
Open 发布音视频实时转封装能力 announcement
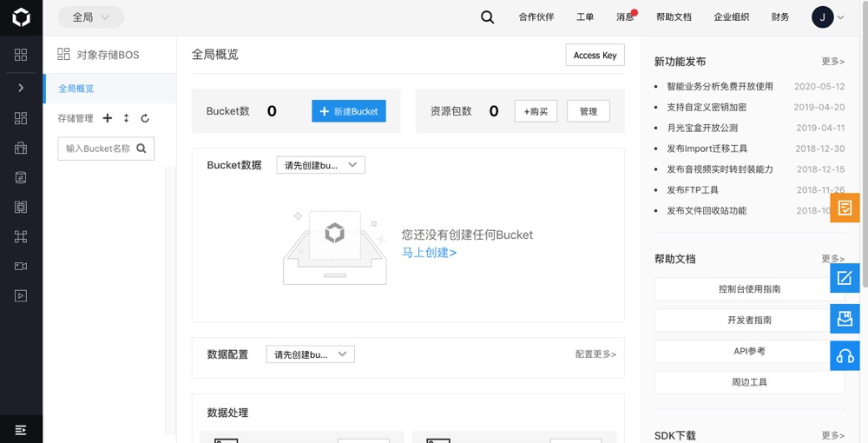(720, 169)
